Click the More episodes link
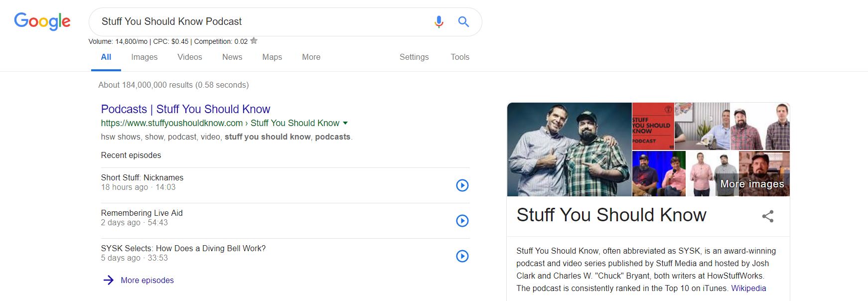The width and height of the screenshot is (868, 301). 147,280
